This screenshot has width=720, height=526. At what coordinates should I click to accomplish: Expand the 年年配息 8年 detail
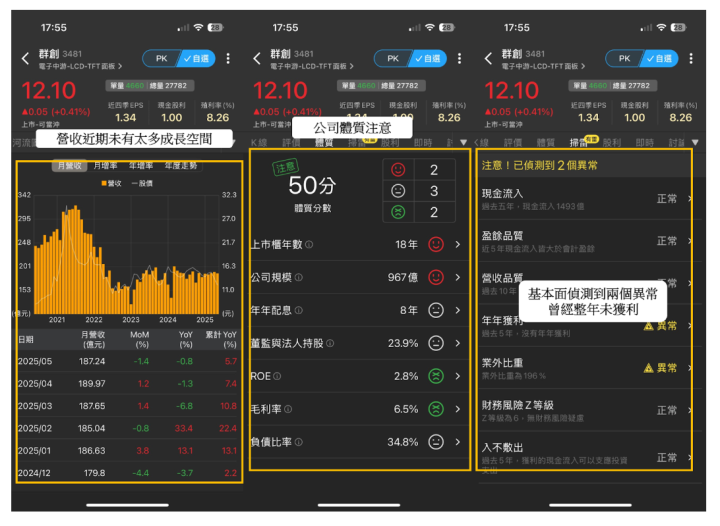(x=458, y=310)
